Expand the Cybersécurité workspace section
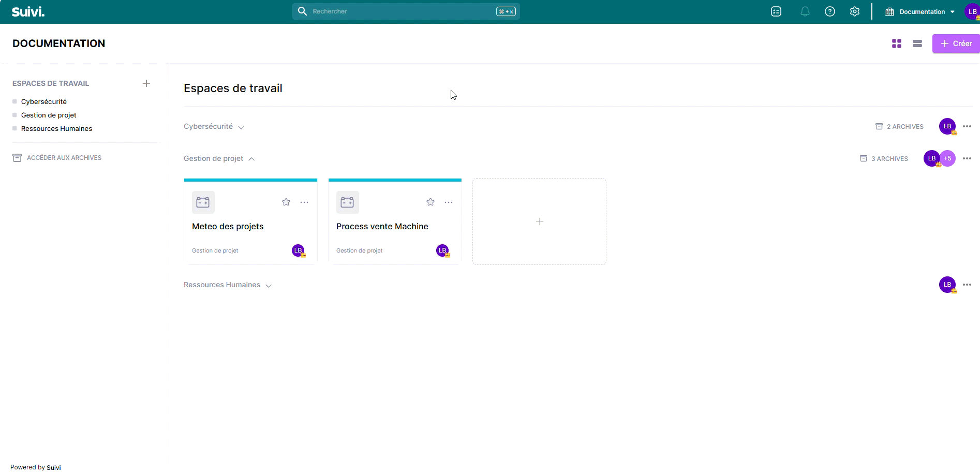The height and width of the screenshot is (473, 980). coord(241,127)
